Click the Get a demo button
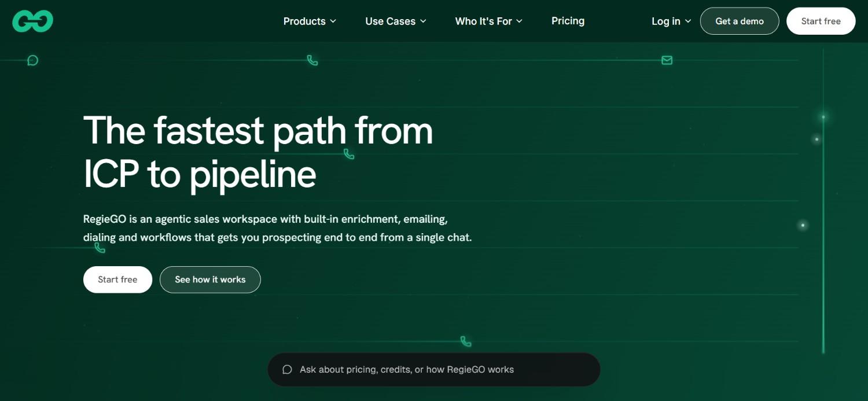868x401 pixels. [x=740, y=21]
